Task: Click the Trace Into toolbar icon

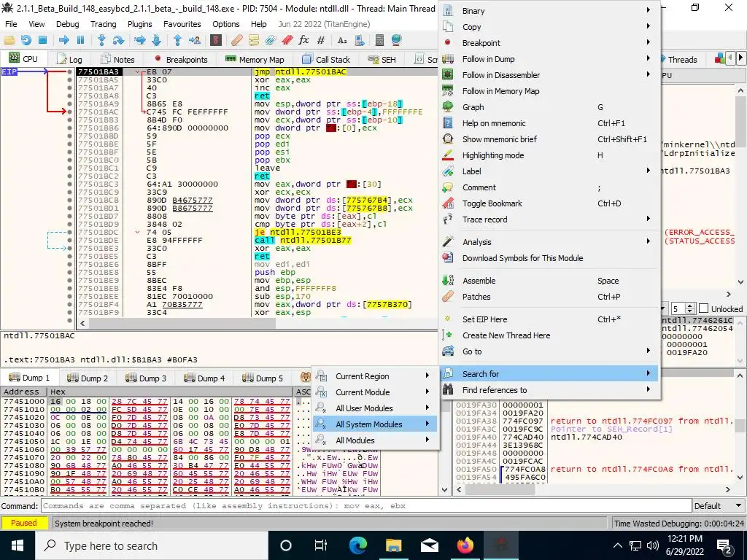Action: click(139, 41)
